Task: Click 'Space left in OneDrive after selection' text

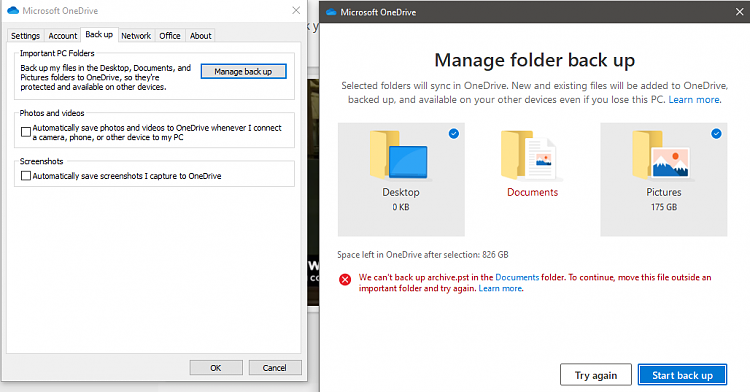Action: coord(423,255)
